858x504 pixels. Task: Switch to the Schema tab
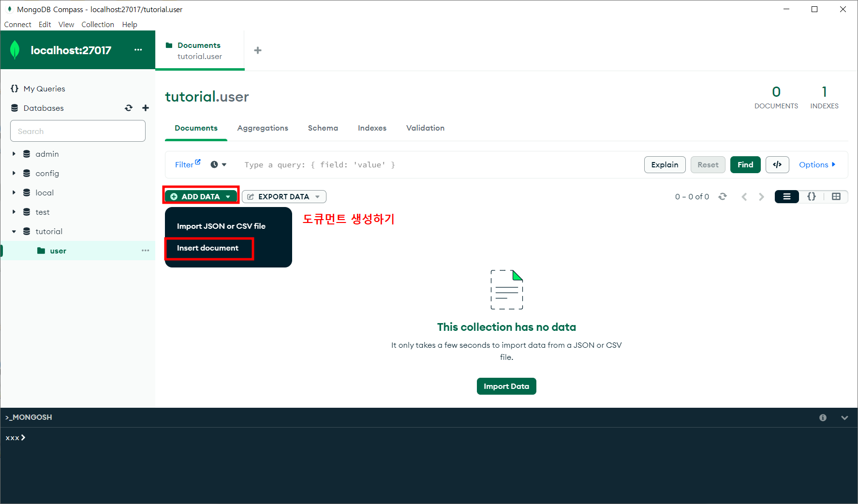pos(323,128)
